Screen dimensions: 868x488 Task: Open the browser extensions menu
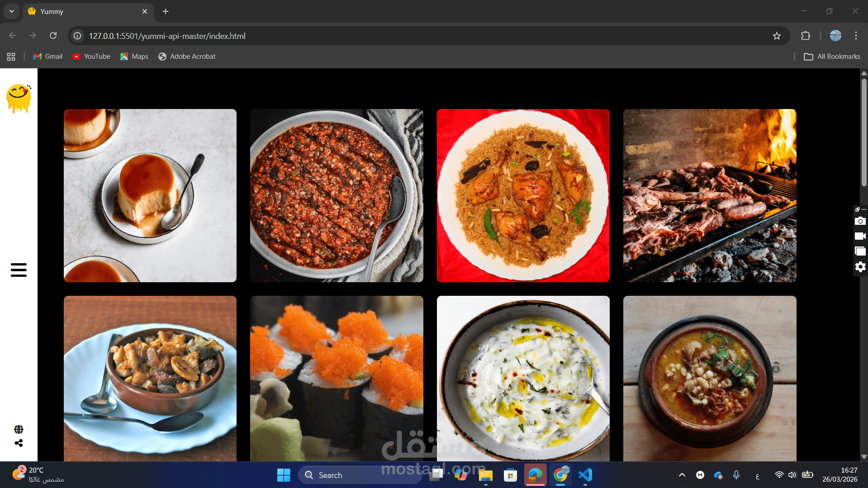(806, 36)
